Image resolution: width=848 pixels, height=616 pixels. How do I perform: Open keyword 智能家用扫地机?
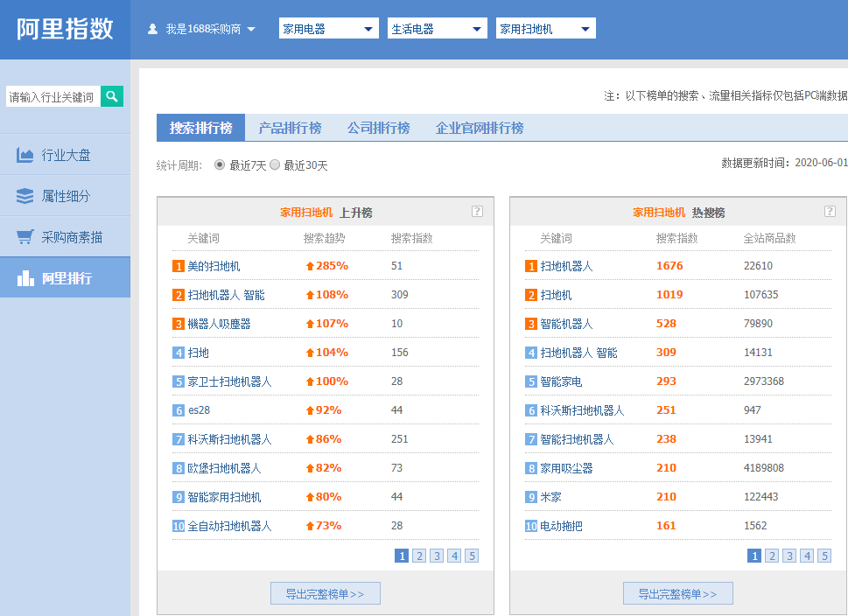click(x=224, y=497)
